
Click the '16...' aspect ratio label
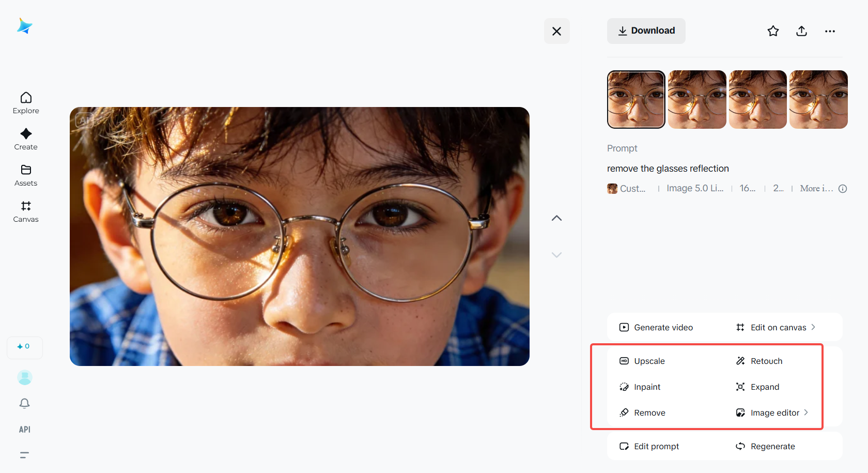[x=748, y=189]
